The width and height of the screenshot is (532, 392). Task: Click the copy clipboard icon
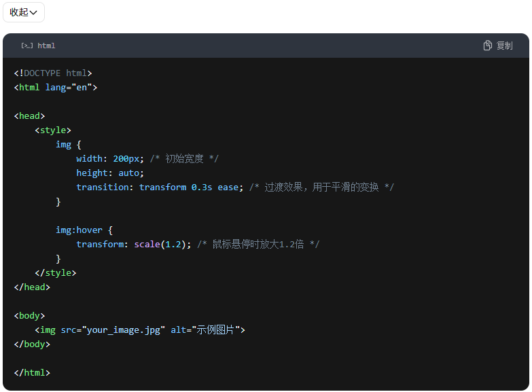487,46
